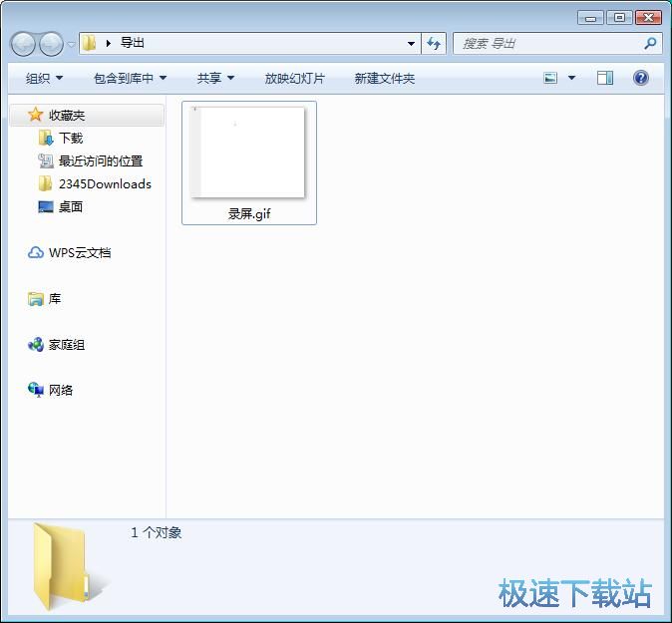Click the magnifier search icon
The image size is (672, 623).
(650, 43)
